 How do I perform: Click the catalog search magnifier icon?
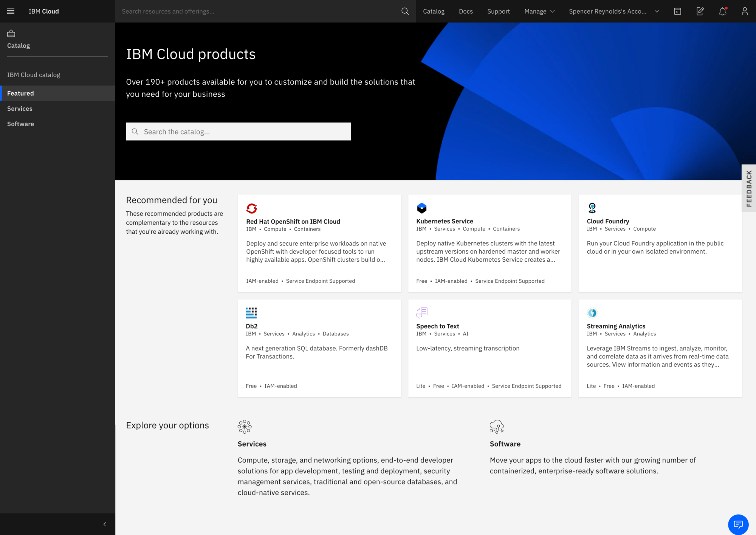pos(135,132)
